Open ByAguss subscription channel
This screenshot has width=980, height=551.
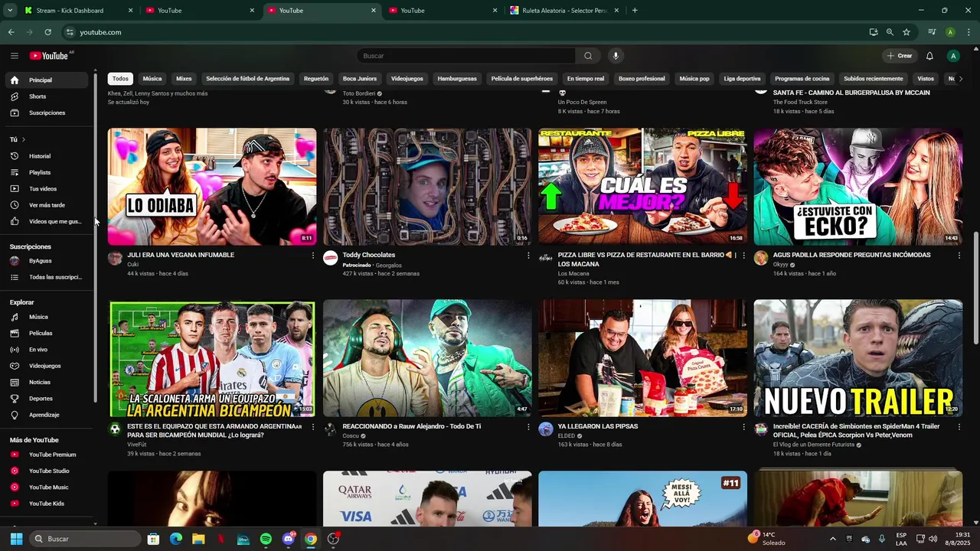47,261
